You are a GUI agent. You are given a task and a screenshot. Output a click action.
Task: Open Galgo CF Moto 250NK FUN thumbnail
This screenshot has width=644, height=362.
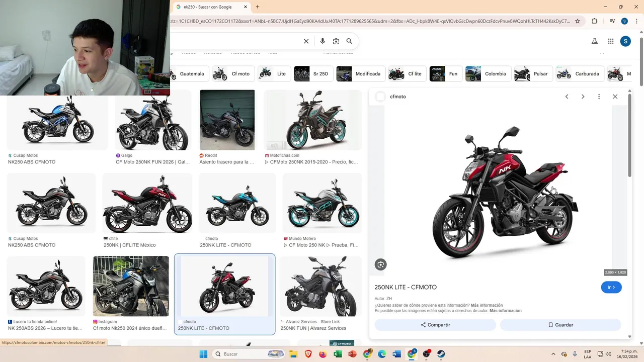[x=153, y=120]
